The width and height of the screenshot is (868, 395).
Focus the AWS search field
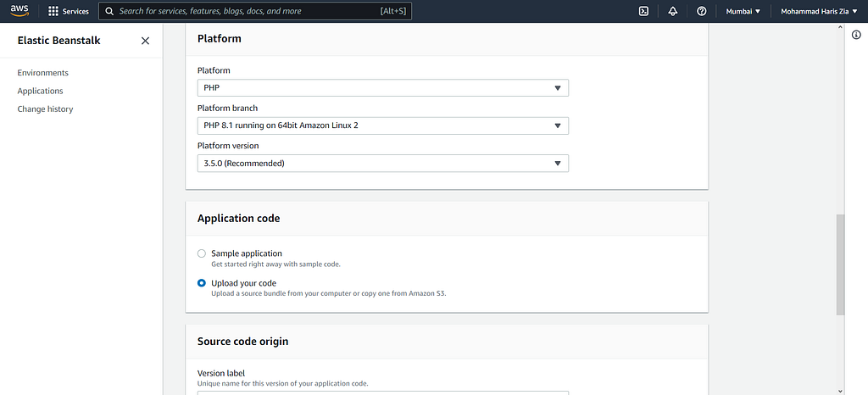point(254,11)
